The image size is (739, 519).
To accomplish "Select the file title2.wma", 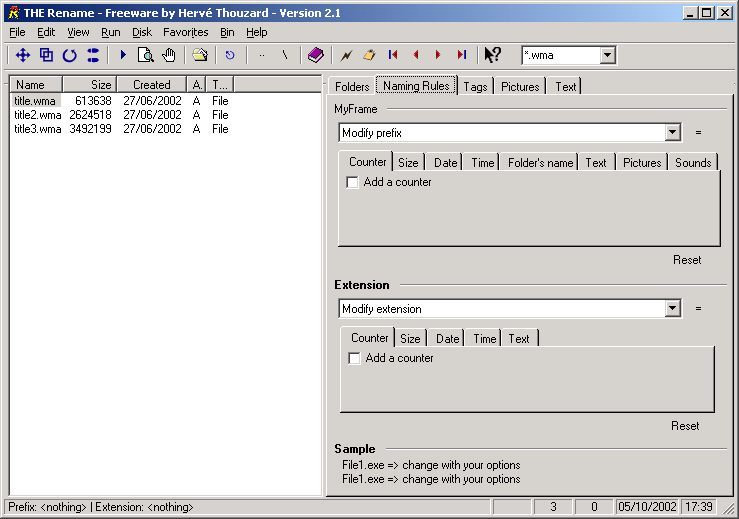I will pos(38,115).
